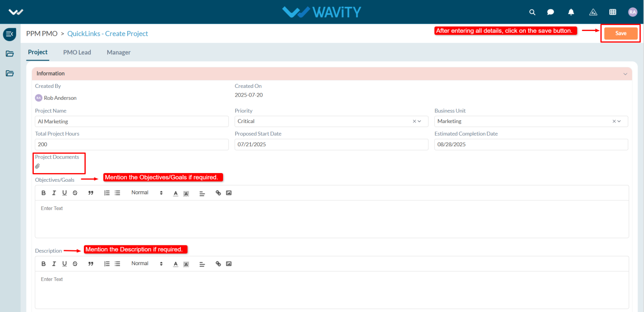Viewport: 644px width, 312px height.
Task: Apply Italic in Description editor
Action: pos(54,264)
